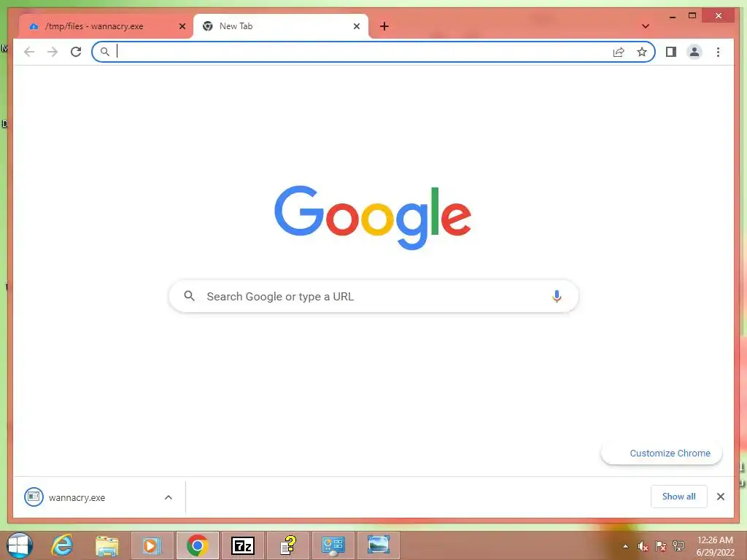Open Windows Media Player from taskbar
This screenshot has width=747, height=560.
152,545
